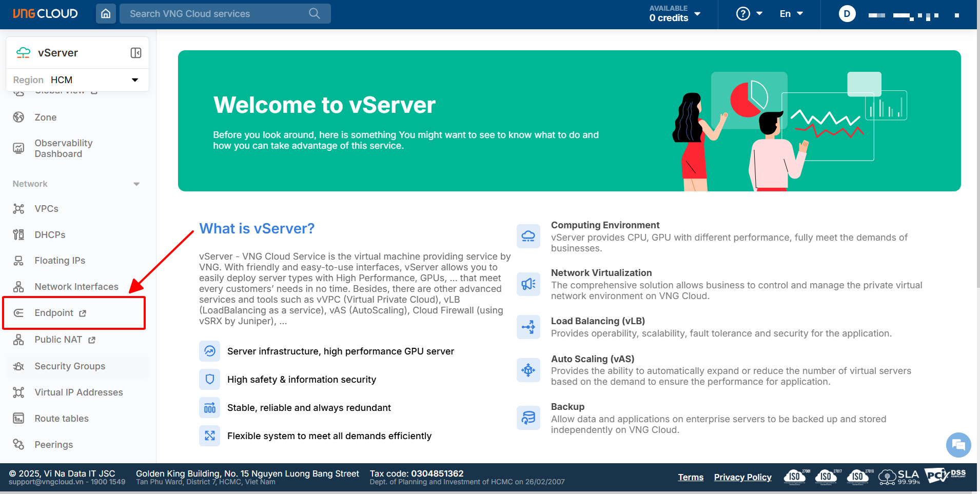Open VPCs in the sidebar

[46, 209]
